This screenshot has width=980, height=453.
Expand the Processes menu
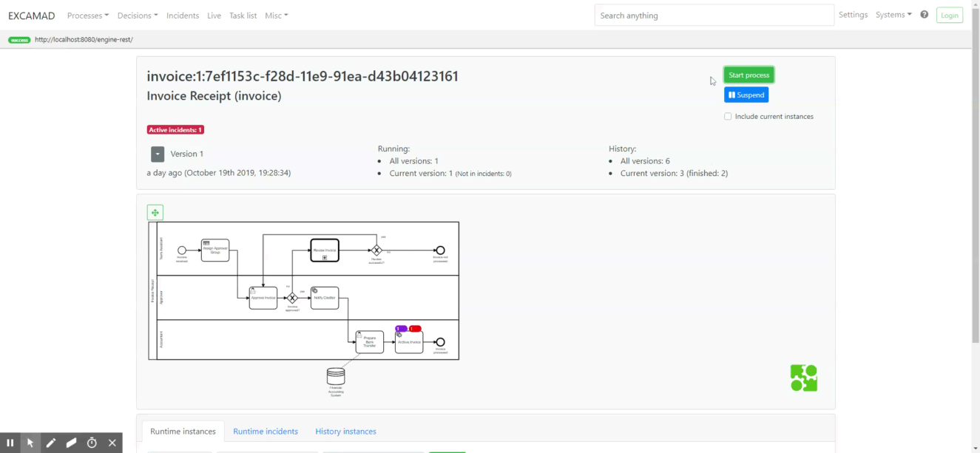[x=88, y=16]
